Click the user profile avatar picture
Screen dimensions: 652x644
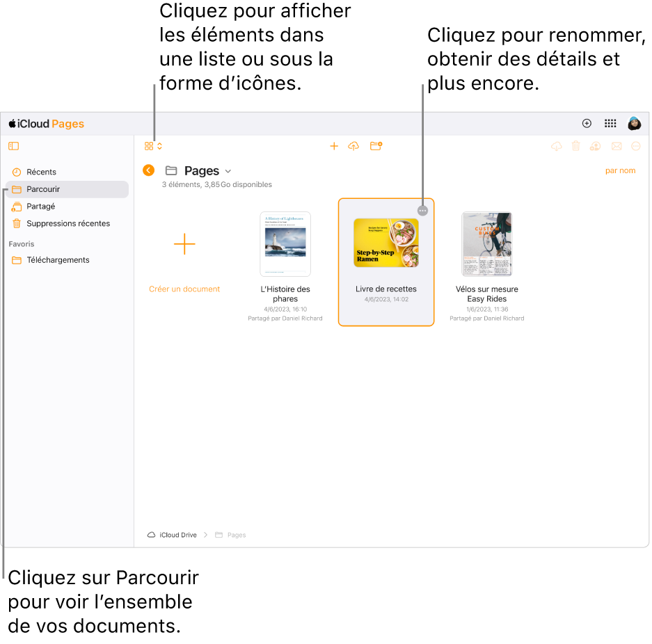(634, 123)
